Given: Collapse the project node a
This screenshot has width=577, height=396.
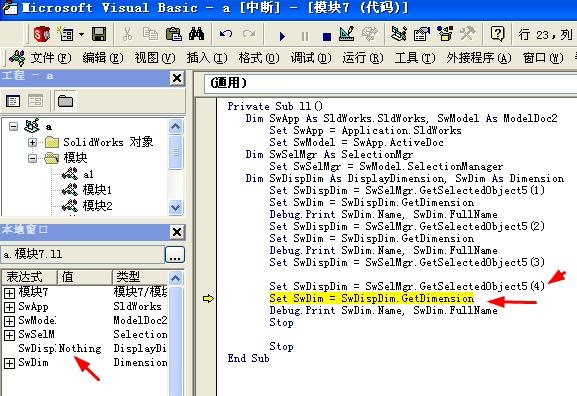Looking at the screenshot, I should coord(13,127).
